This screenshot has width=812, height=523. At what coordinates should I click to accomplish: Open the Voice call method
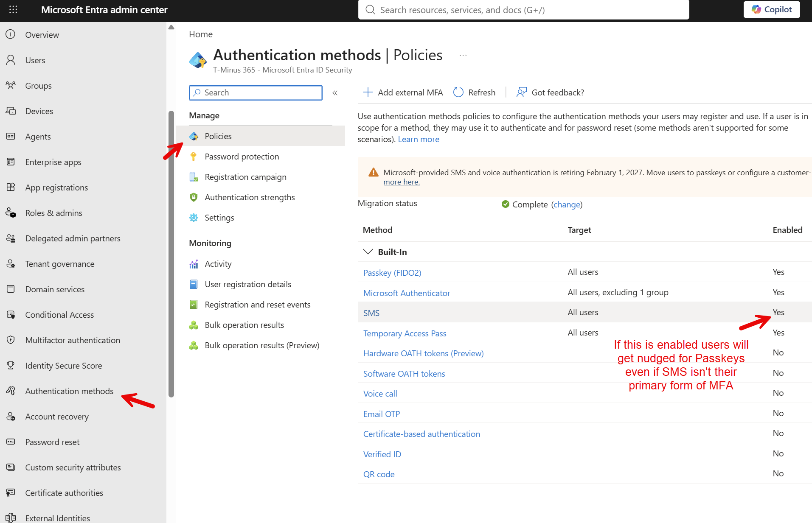tap(380, 393)
